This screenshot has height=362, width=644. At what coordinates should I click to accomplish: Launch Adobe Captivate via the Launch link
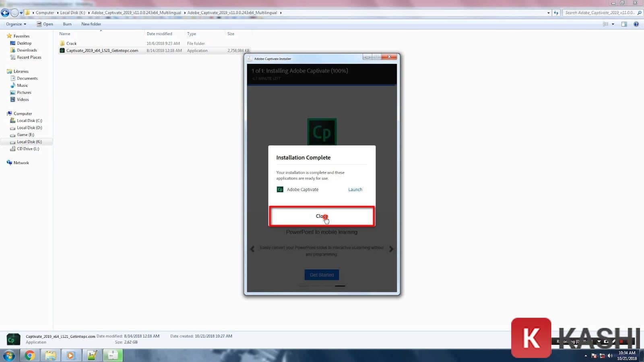[355, 189]
